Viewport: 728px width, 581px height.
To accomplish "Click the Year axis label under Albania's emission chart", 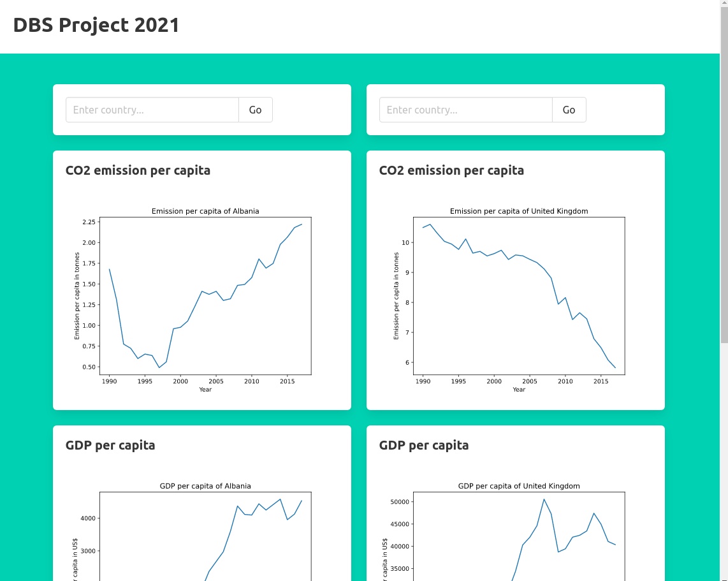I will point(205,389).
